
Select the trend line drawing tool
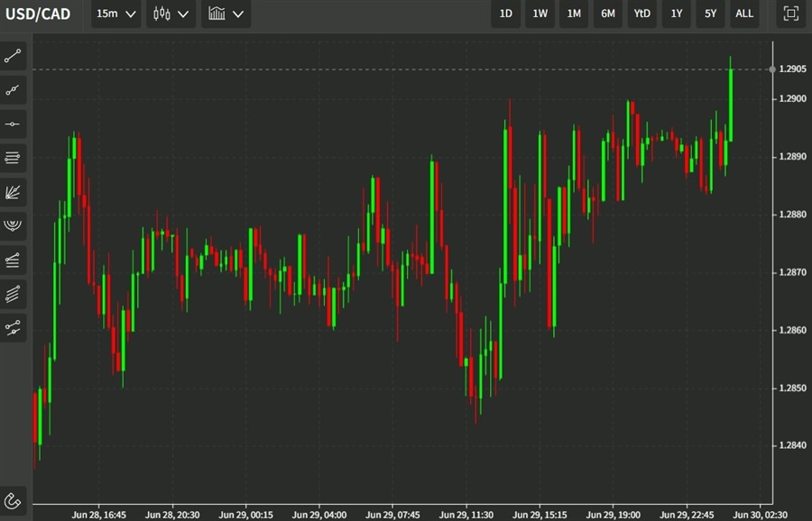[14, 56]
